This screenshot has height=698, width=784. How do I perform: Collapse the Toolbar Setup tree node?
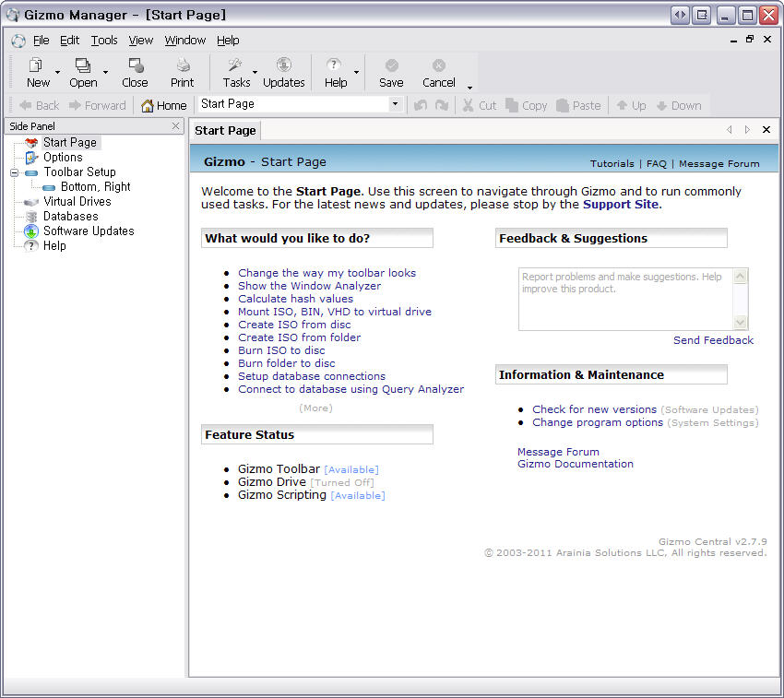(14, 172)
